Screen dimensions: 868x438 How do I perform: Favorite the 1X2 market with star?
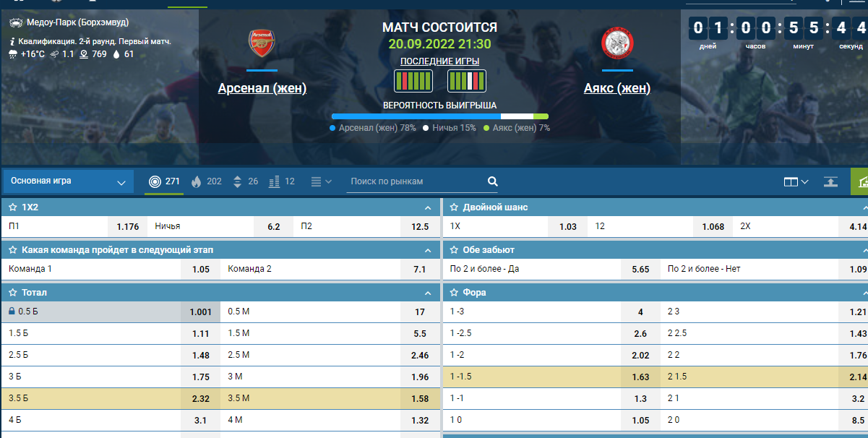pos(12,207)
